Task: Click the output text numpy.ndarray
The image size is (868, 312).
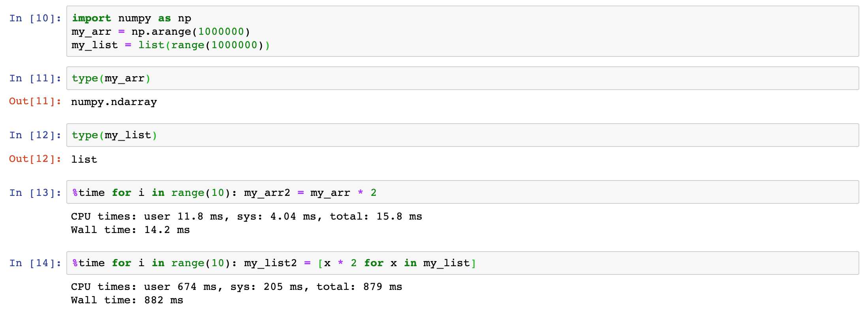Action: [x=114, y=102]
